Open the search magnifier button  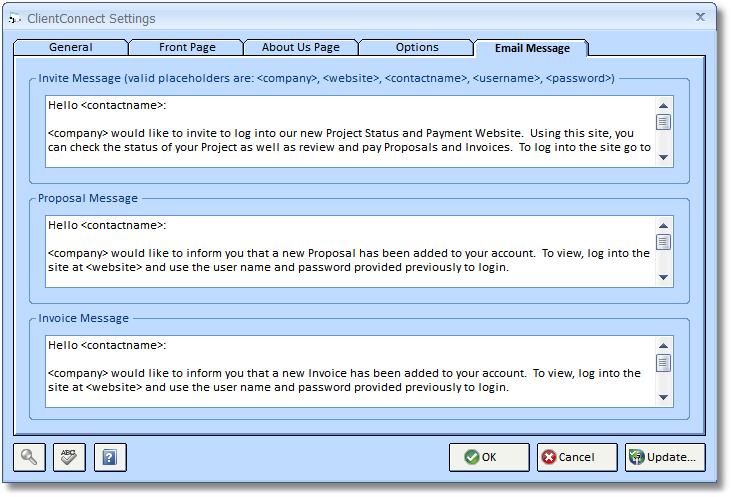pos(29,457)
